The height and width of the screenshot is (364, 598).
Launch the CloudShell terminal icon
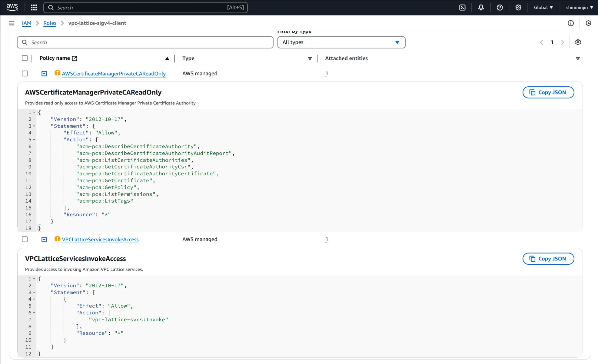[462, 8]
